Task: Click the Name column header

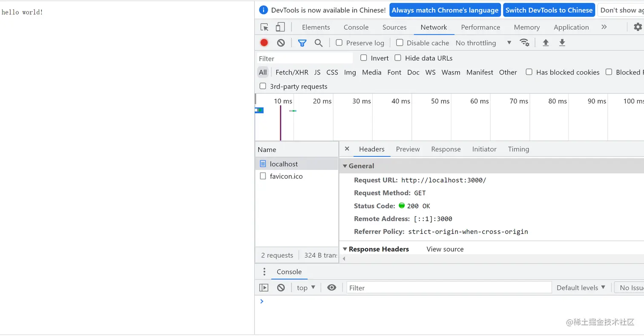Action: pyautogui.click(x=296, y=149)
